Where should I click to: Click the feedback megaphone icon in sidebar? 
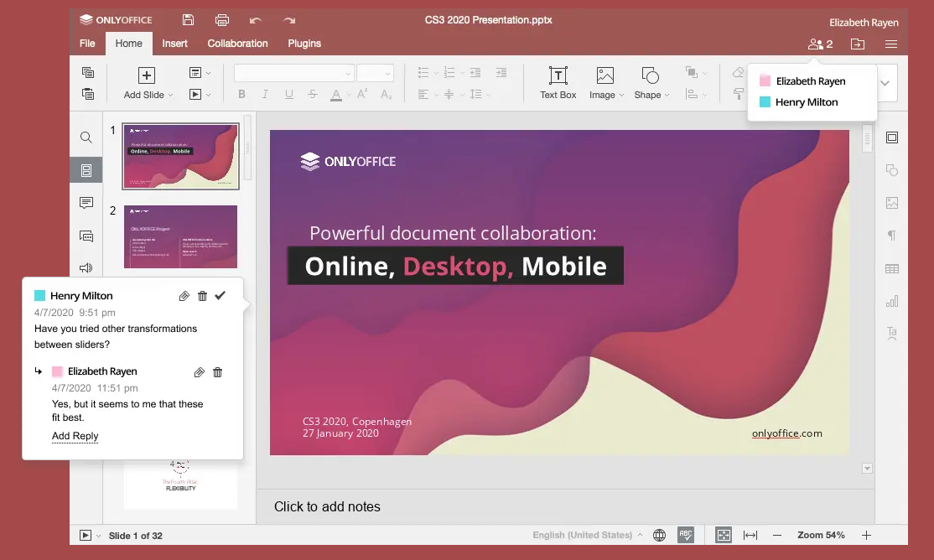click(86, 268)
